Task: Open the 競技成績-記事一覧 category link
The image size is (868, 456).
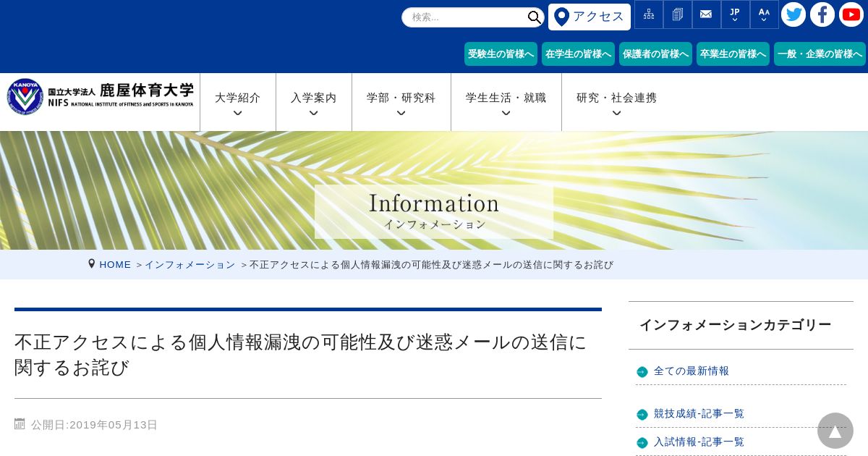Action: 699,414
